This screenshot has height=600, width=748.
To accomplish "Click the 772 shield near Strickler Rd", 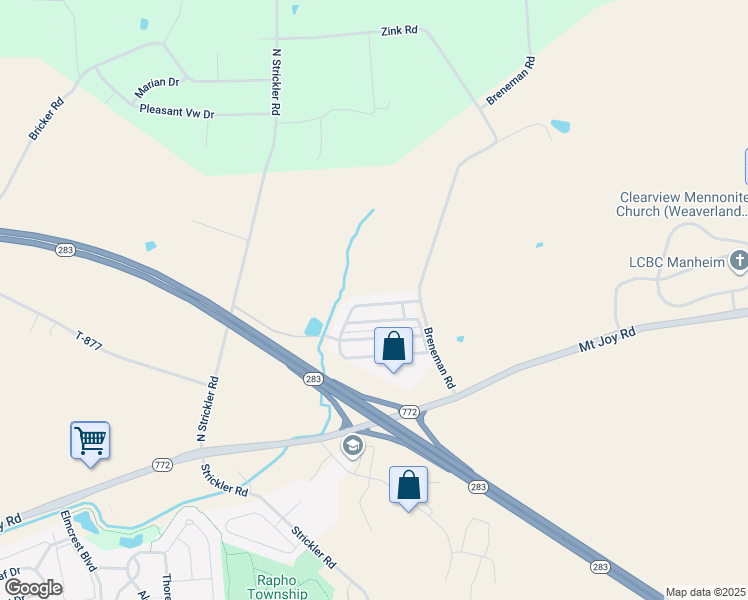I will [162, 465].
